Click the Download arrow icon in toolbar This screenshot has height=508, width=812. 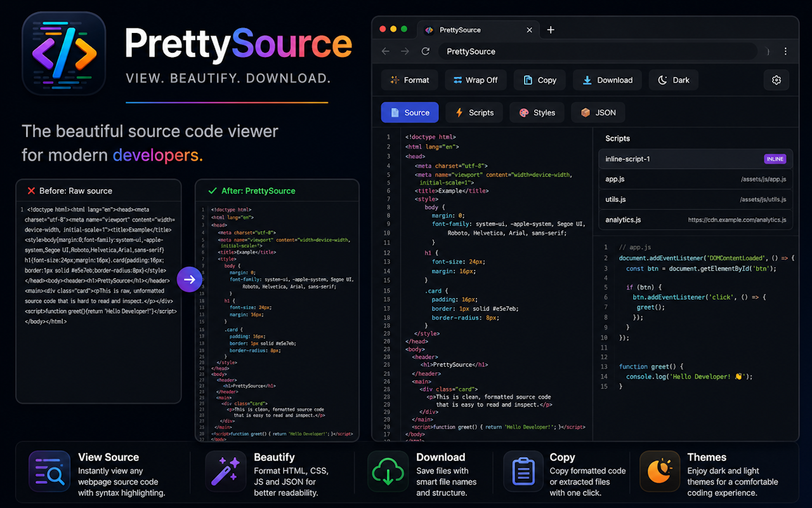(x=587, y=80)
